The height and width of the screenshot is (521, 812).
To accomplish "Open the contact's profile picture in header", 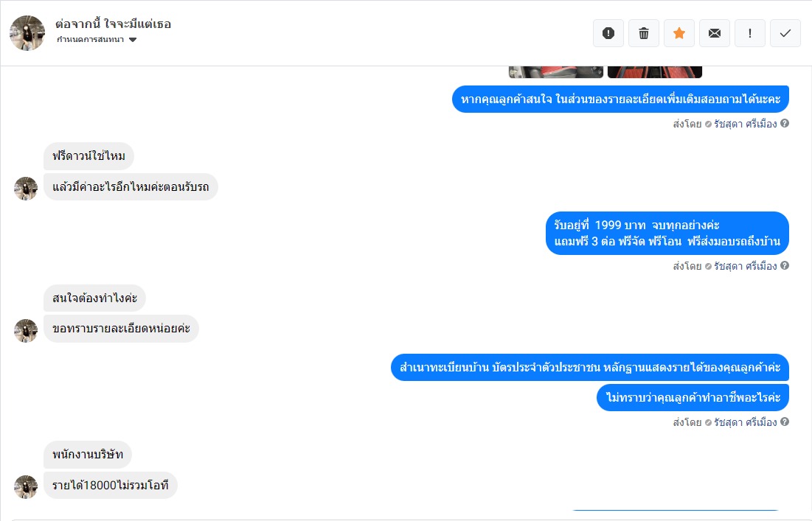I will click(27, 32).
